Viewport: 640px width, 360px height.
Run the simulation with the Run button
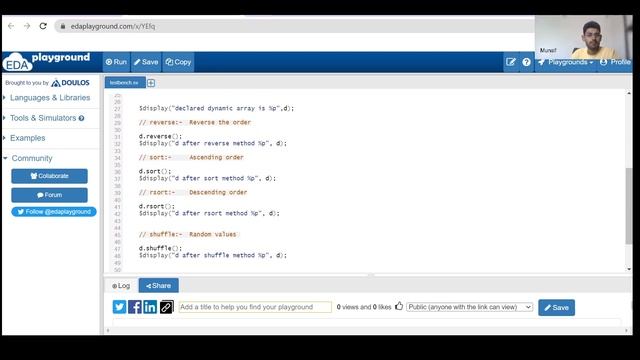coord(116,62)
